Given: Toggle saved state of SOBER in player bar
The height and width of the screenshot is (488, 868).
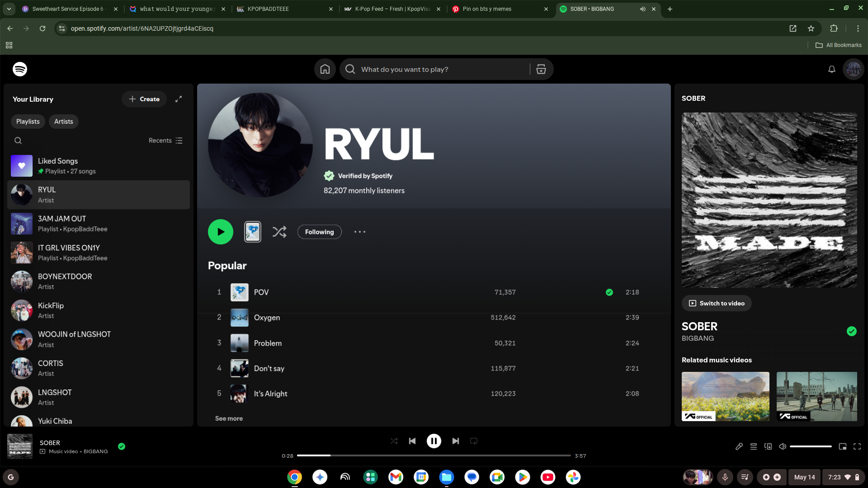Looking at the screenshot, I should coord(122,446).
